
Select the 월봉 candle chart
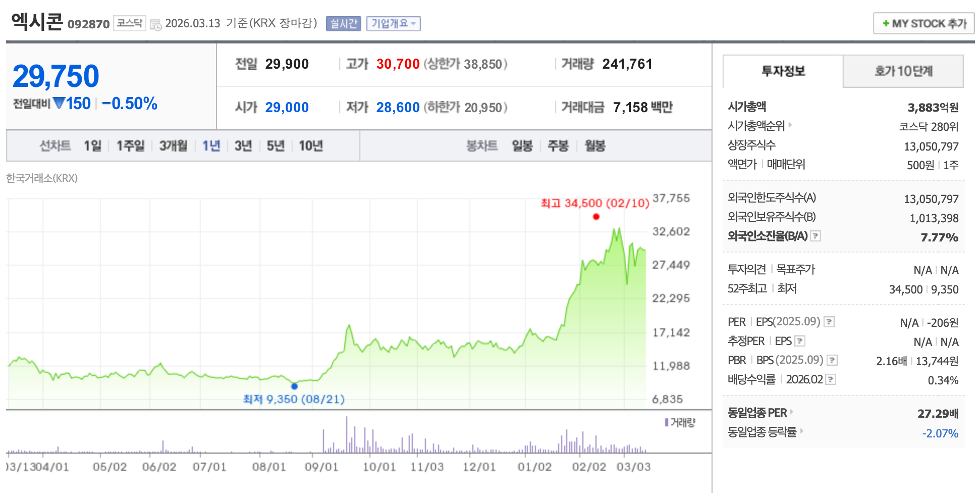[595, 146]
